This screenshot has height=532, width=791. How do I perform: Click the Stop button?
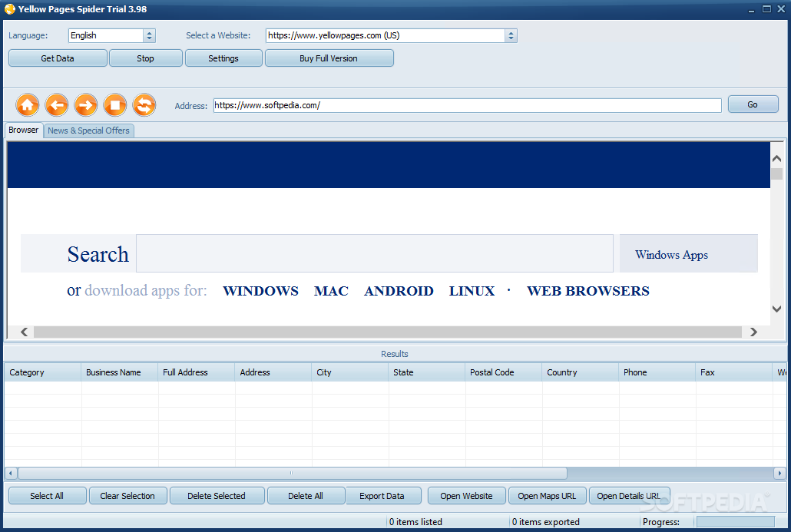(145, 58)
